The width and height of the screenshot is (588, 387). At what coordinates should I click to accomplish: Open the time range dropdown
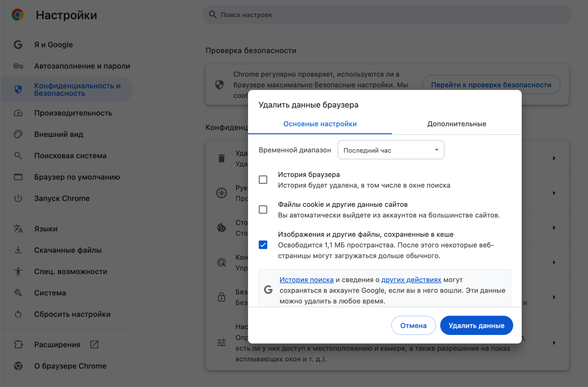point(390,150)
